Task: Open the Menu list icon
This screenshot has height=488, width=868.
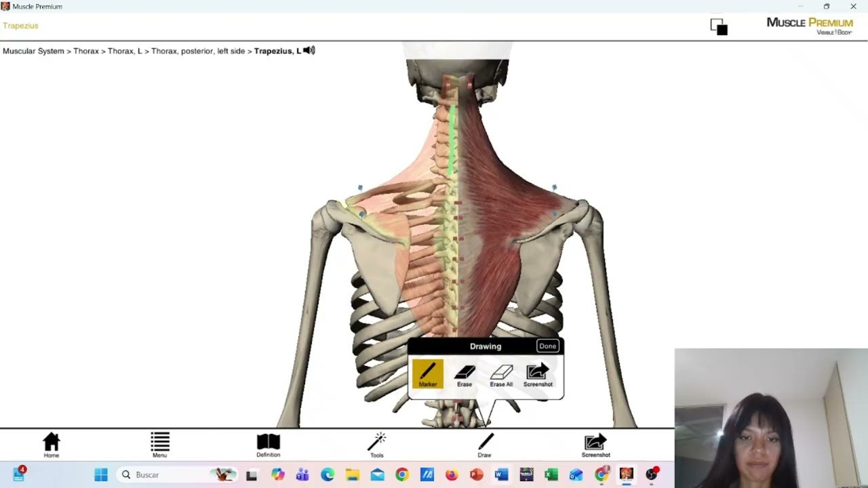Action: pyautogui.click(x=160, y=445)
